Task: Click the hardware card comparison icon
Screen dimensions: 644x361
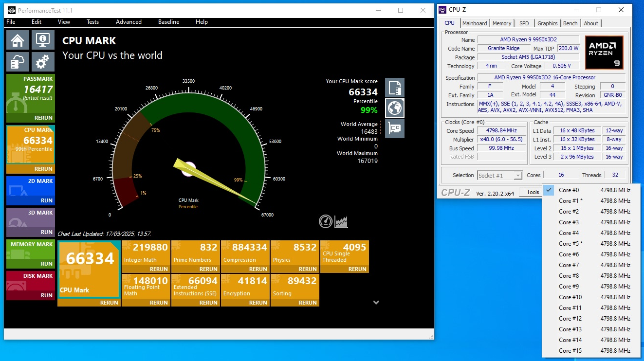Action: coord(395,128)
